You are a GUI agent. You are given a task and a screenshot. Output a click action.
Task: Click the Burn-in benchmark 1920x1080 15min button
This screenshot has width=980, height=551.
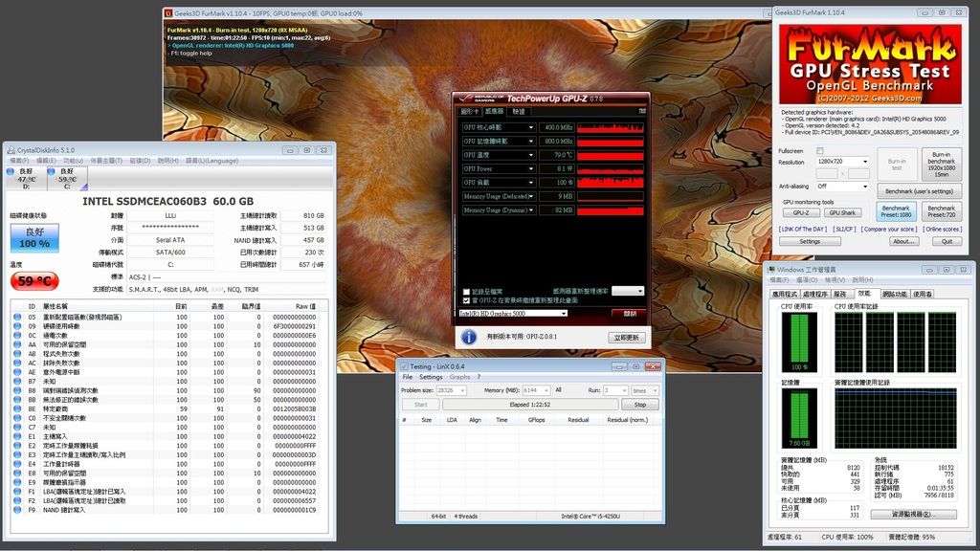(942, 165)
